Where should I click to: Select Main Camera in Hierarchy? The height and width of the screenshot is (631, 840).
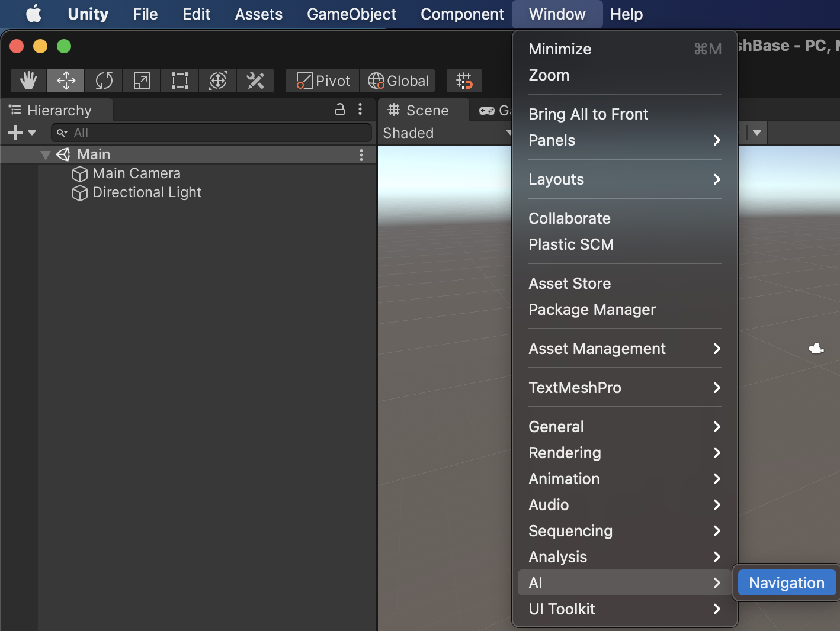click(x=136, y=173)
